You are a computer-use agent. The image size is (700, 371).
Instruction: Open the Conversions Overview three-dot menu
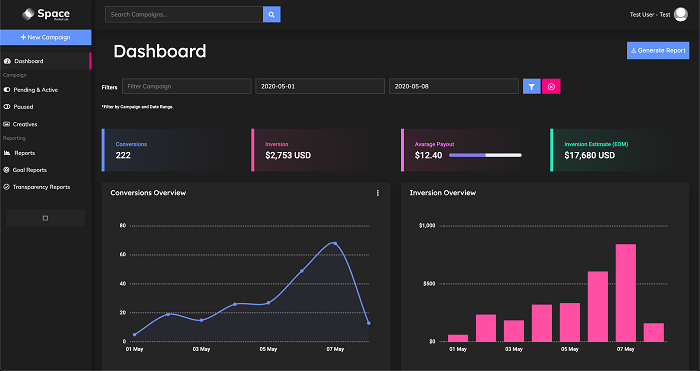click(x=378, y=193)
